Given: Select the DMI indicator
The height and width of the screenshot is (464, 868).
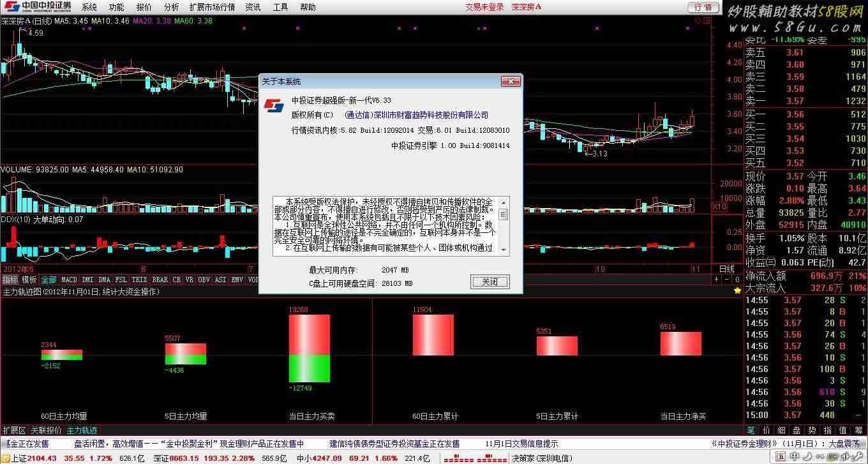Looking at the screenshot, I should (87, 280).
